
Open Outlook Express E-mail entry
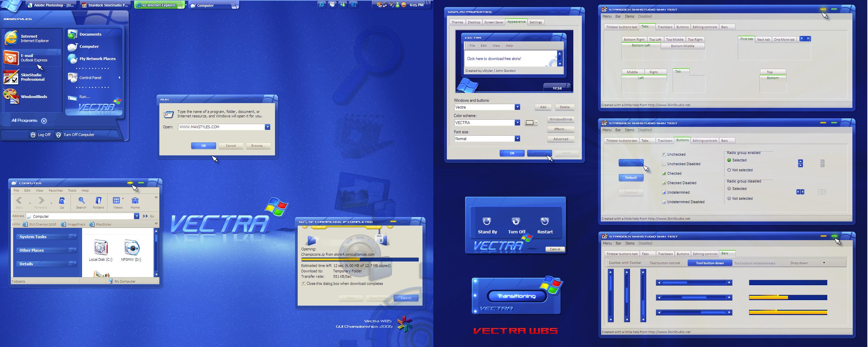[32, 58]
